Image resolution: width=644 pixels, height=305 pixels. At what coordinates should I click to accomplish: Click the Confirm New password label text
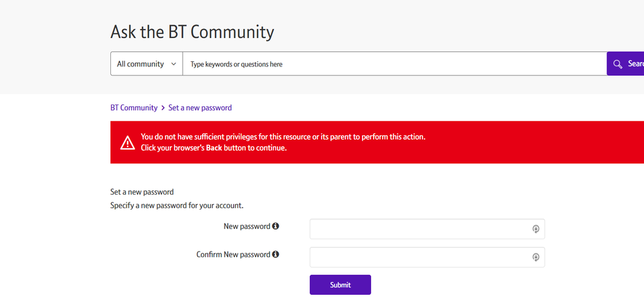[233, 255]
